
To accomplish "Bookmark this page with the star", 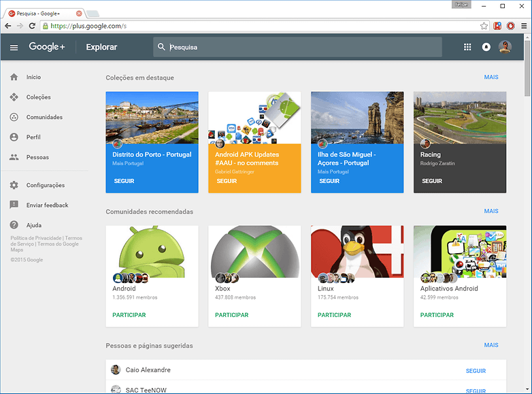I will tap(484, 26).
